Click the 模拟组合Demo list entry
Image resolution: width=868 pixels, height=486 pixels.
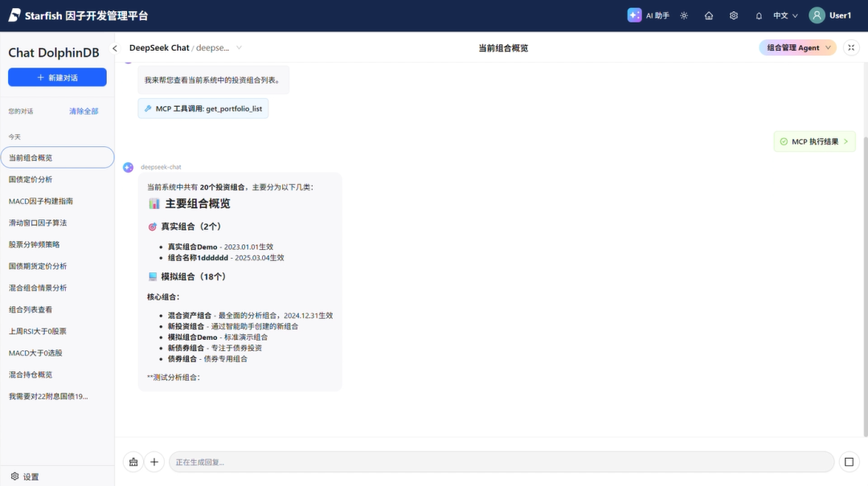218,337
